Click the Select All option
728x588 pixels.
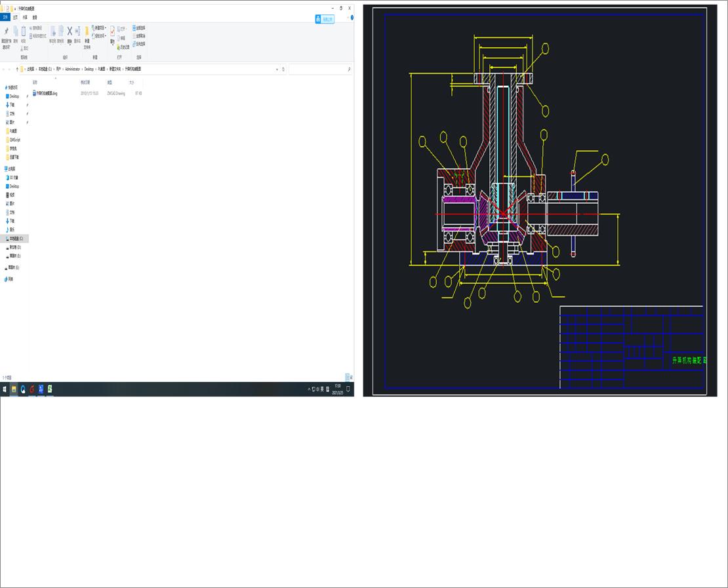click(139, 28)
